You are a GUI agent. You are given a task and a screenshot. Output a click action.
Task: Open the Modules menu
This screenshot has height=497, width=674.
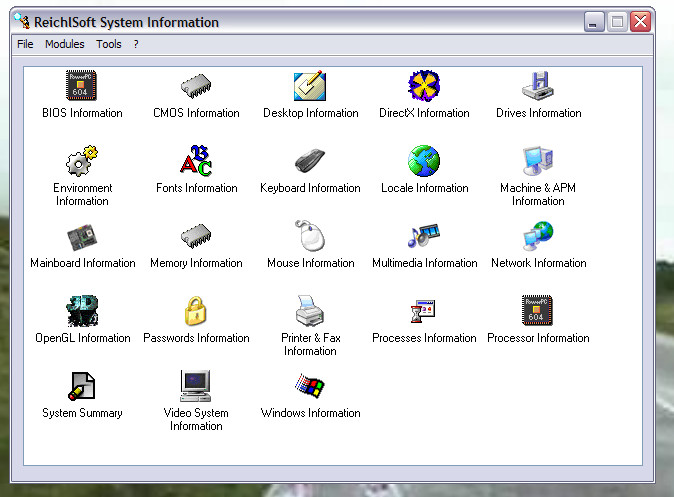coord(65,44)
